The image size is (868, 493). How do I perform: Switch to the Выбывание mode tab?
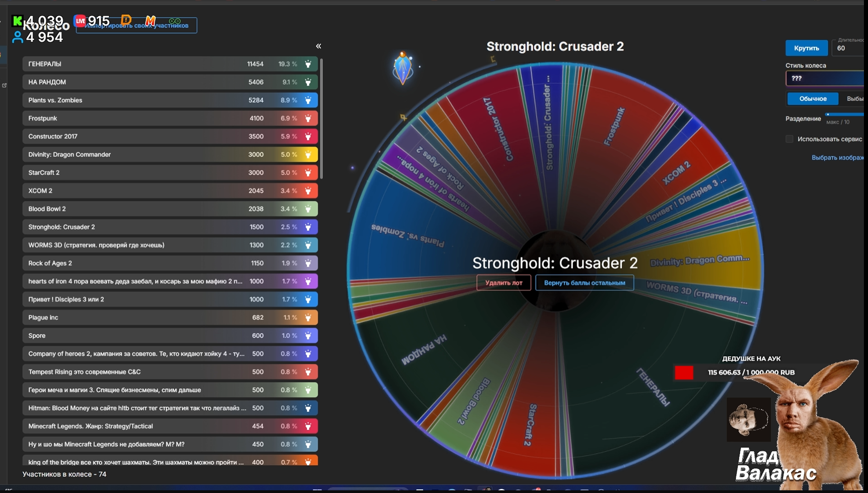click(855, 99)
